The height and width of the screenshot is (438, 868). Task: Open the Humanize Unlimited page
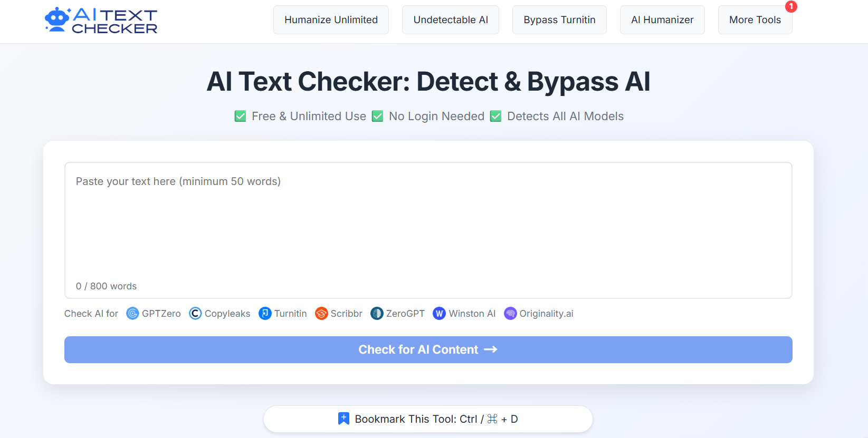tap(331, 20)
